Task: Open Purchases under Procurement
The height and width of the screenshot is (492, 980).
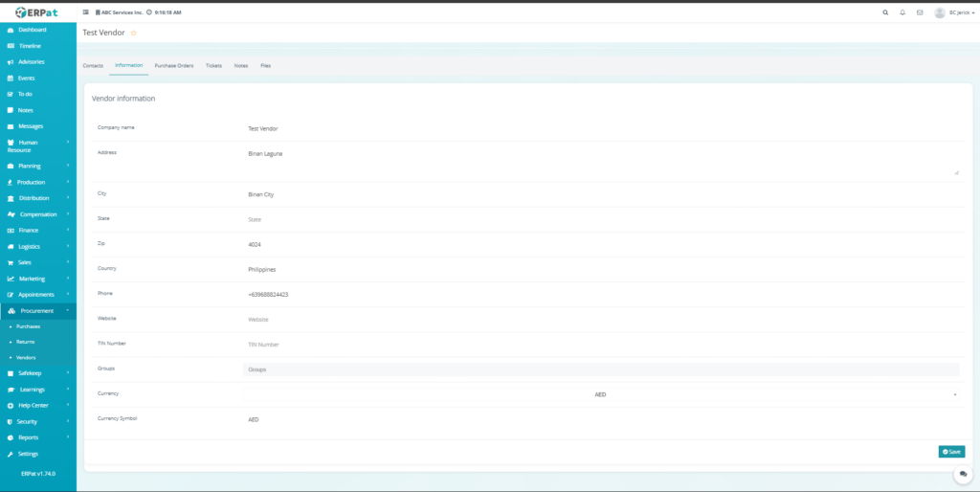Action: tap(28, 326)
